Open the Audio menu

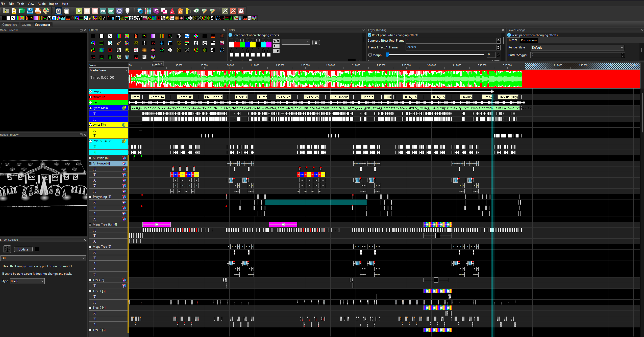click(42, 4)
